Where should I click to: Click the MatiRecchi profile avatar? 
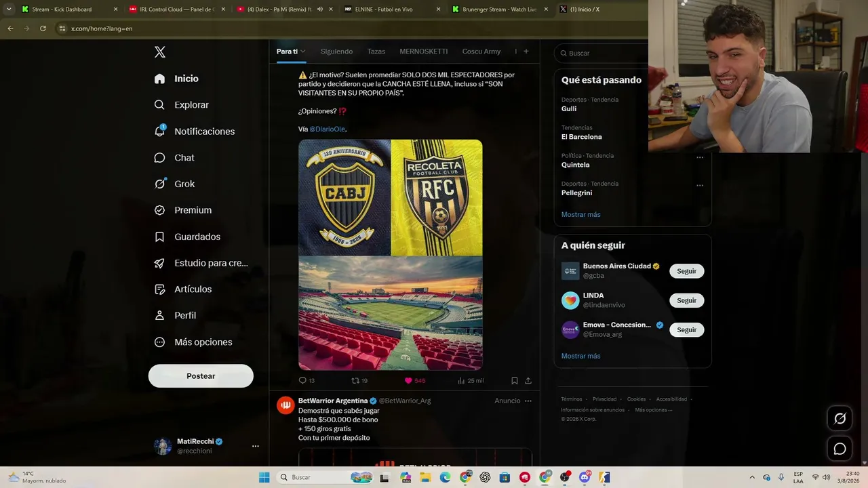(163, 446)
